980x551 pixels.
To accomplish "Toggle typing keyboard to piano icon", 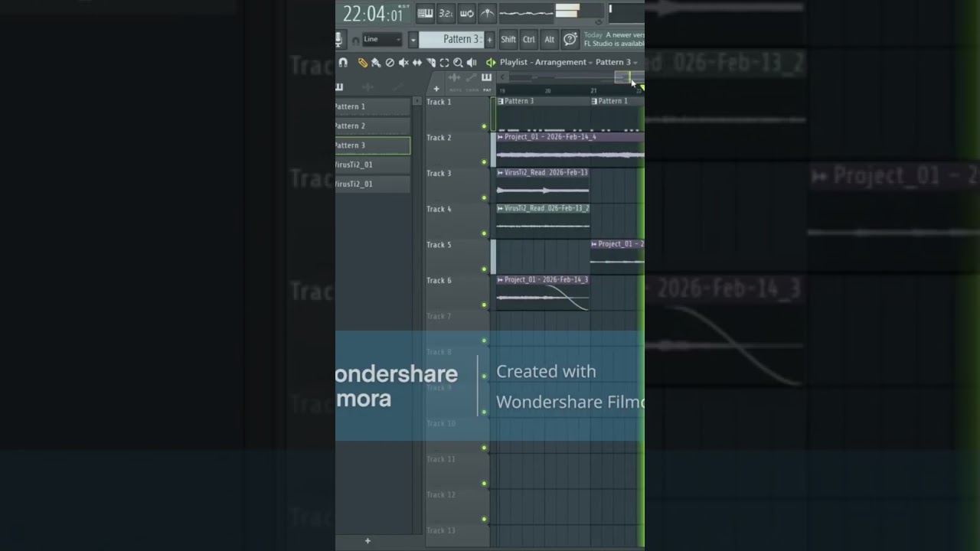I will coord(425,13).
